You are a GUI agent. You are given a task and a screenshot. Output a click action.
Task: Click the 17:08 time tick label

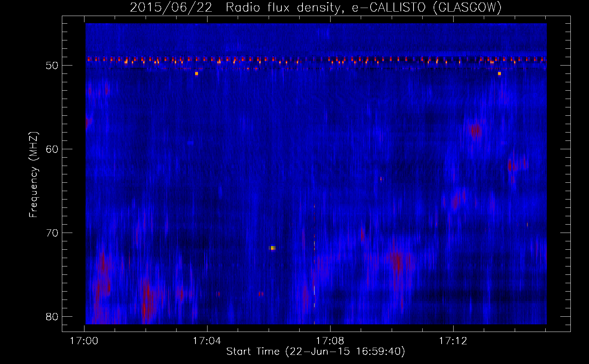point(330,341)
